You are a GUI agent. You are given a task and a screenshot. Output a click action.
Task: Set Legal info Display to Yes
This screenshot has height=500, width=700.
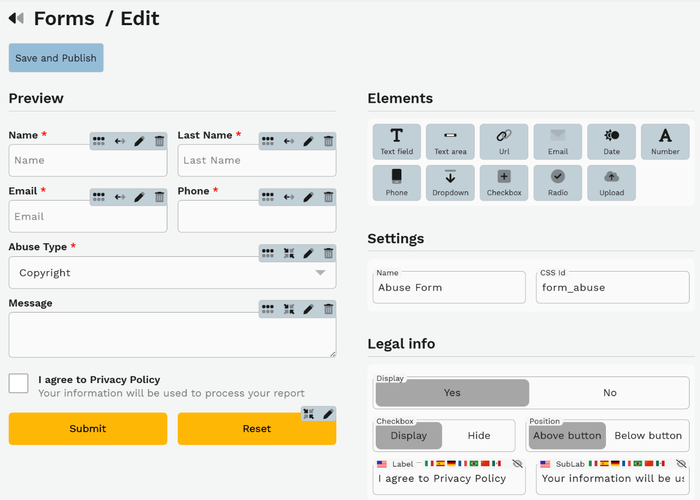tap(452, 393)
